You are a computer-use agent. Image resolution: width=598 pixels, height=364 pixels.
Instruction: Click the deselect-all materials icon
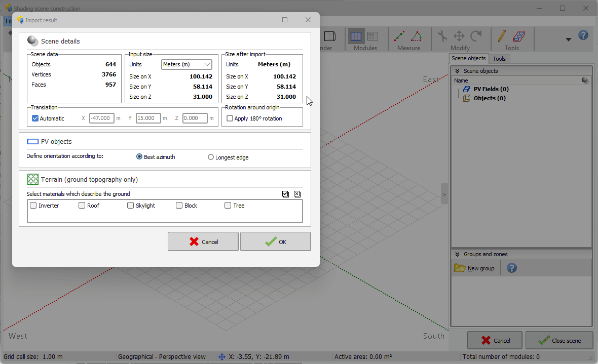(297, 194)
